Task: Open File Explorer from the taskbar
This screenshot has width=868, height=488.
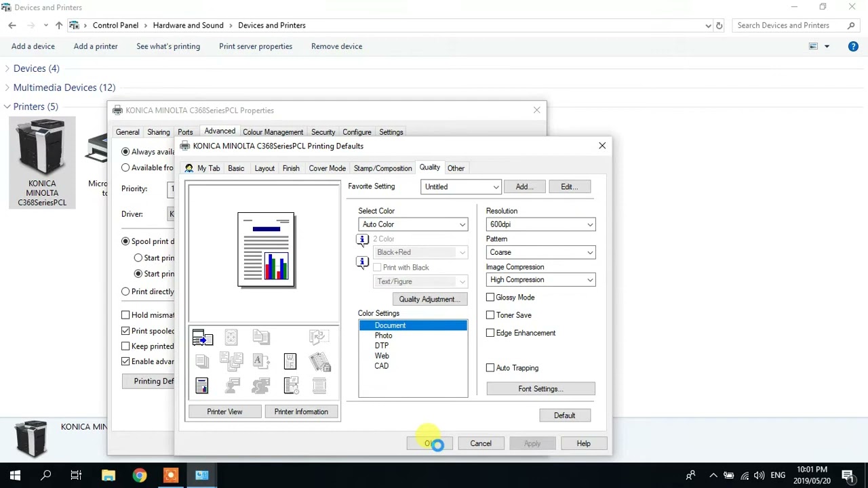Action: [108, 475]
